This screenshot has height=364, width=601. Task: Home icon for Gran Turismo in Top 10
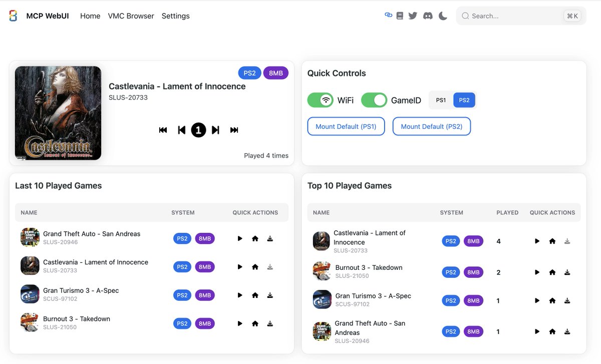click(x=552, y=301)
